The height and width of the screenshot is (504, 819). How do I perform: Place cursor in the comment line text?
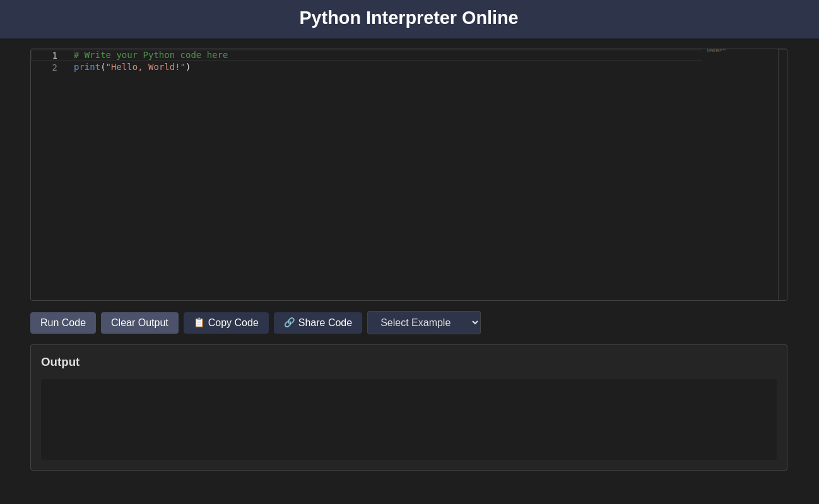[x=151, y=55]
